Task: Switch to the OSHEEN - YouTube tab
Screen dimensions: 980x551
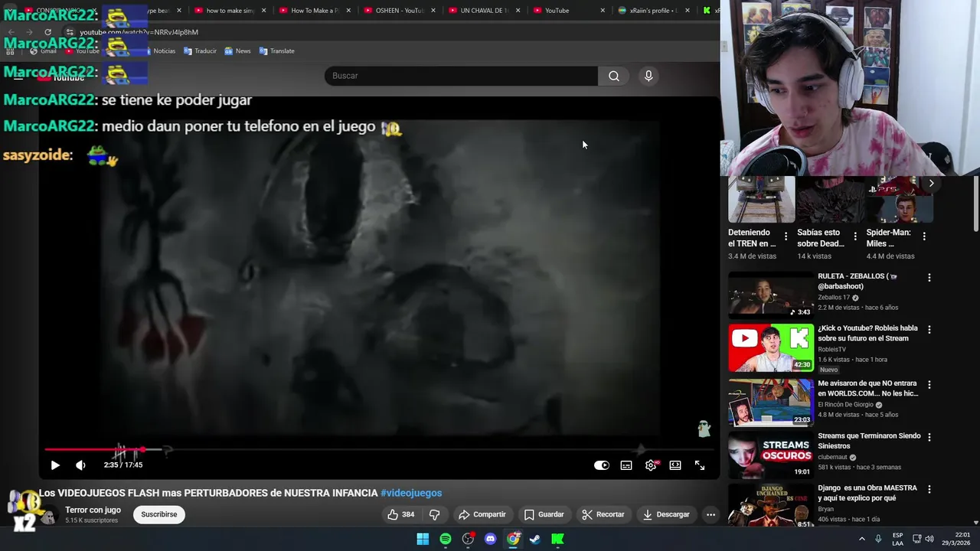Action: click(398, 11)
